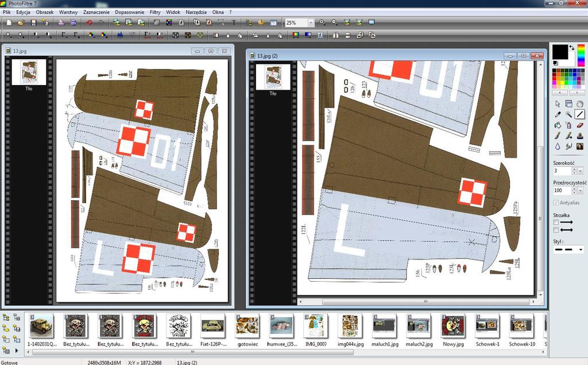This screenshot has height=365, width=588.
Task: Click the Zoom in magnifier icon
Action: click(323, 22)
